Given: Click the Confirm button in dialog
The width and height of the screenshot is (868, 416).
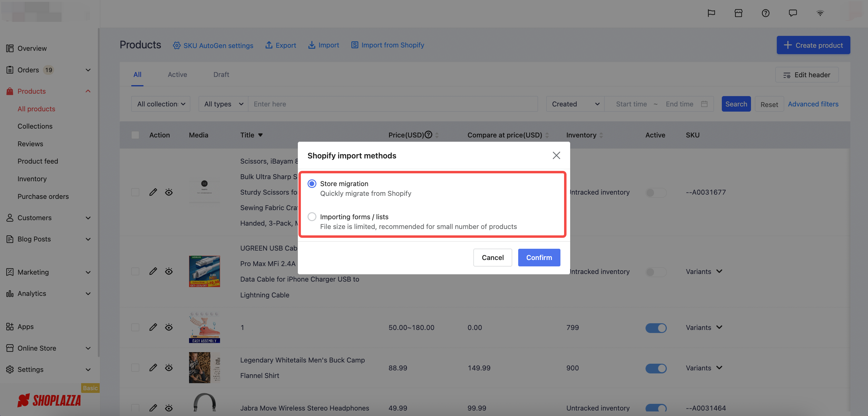Looking at the screenshot, I should click(x=539, y=258).
